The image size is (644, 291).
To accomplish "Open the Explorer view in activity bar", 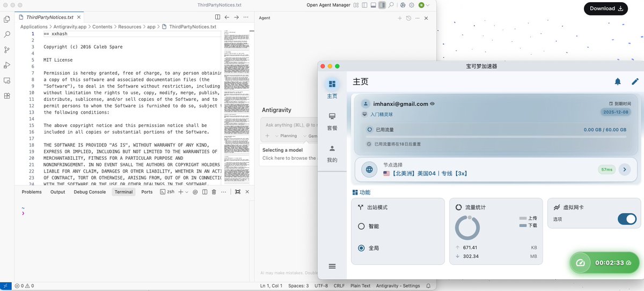I will coord(7,19).
